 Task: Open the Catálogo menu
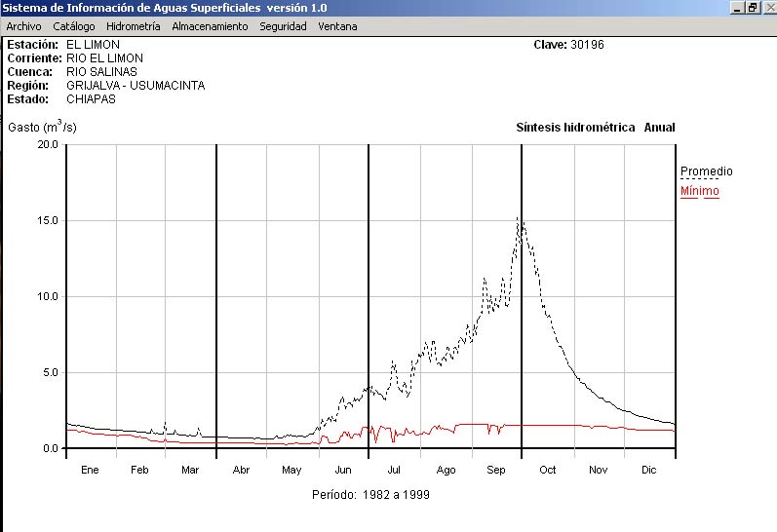click(74, 26)
